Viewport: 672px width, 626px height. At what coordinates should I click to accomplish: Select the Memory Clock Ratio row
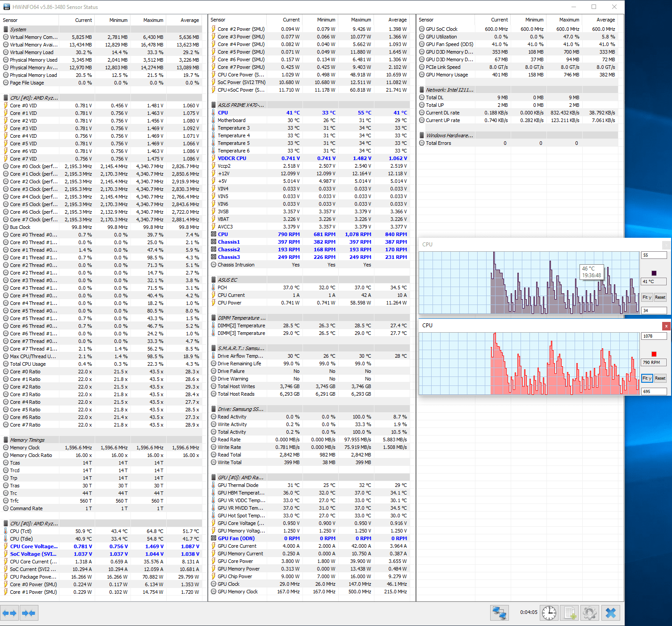tap(101, 455)
